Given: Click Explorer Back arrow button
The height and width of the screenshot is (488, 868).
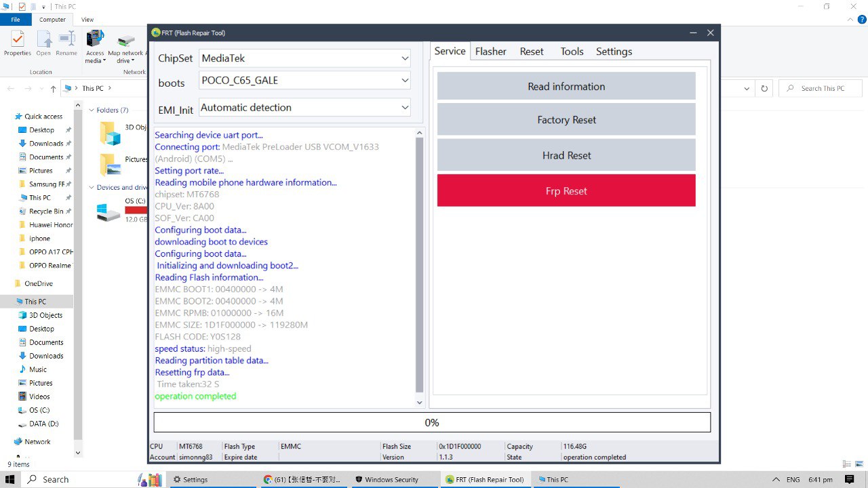Looking at the screenshot, I should tap(11, 89).
